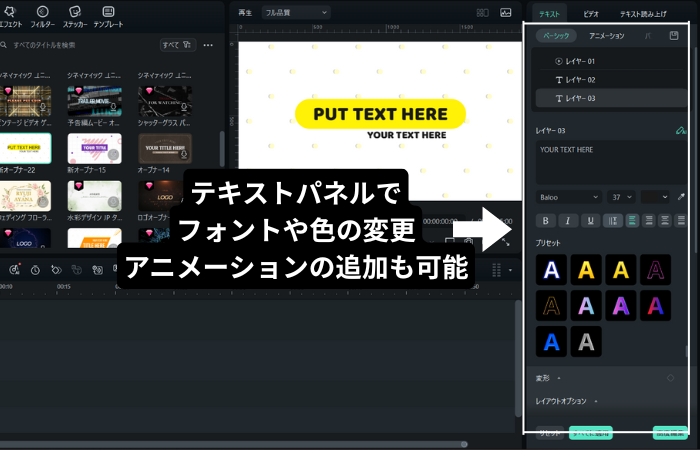Open the timeline layout dropdown arrow

coord(510,270)
